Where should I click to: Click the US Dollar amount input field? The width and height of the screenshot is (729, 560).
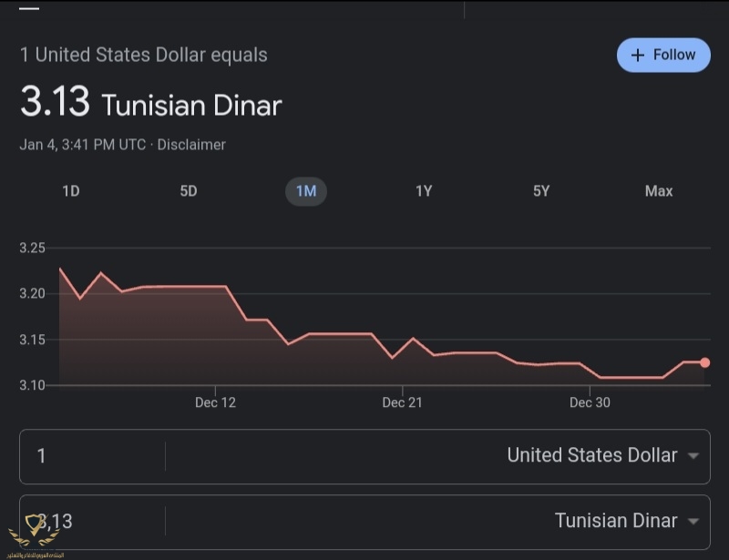coord(91,456)
